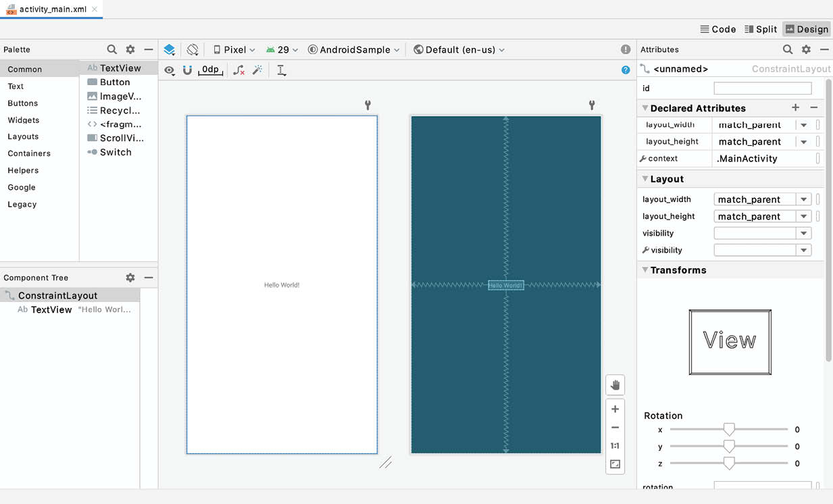
Task: Select the Layouts palette category
Action: point(39,136)
